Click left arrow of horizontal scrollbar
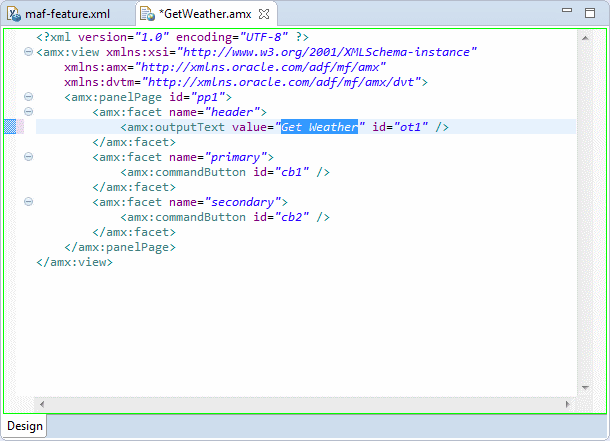The height and width of the screenshot is (441, 610). 42,404
